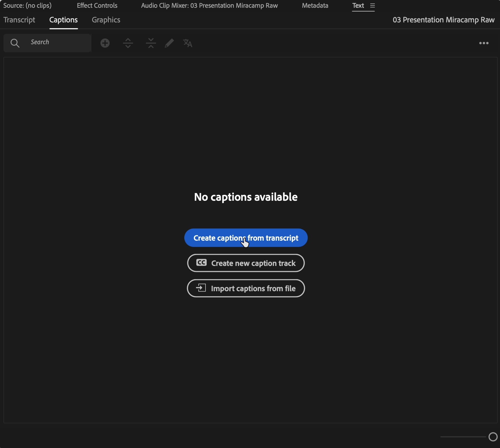
Task: Select the Captions tab
Action: (x=63, y=20)
